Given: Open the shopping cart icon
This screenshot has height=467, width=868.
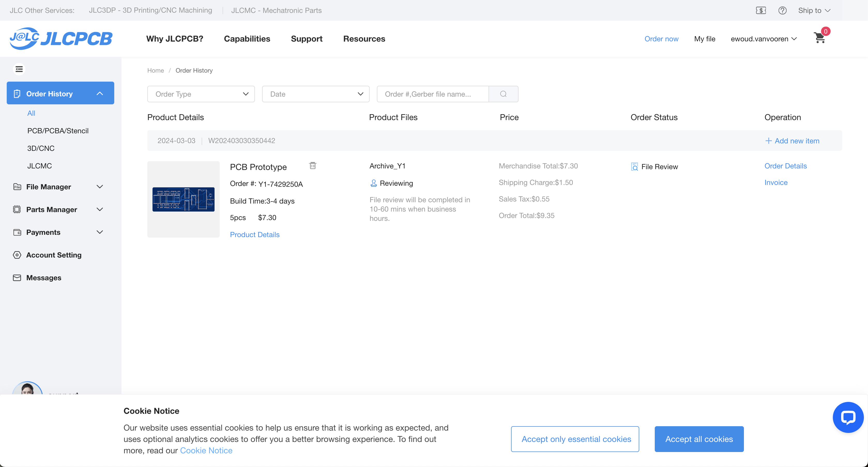Looking at the screenshot, I should coord(819,38).
